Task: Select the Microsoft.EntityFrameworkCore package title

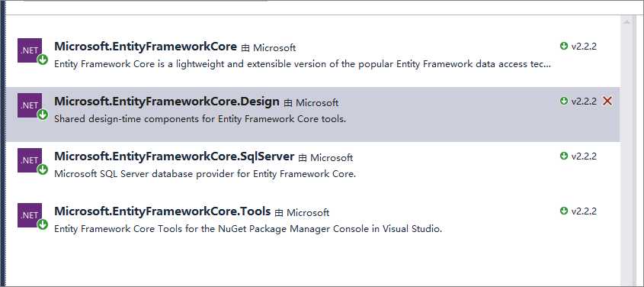Action: [146, 47]
